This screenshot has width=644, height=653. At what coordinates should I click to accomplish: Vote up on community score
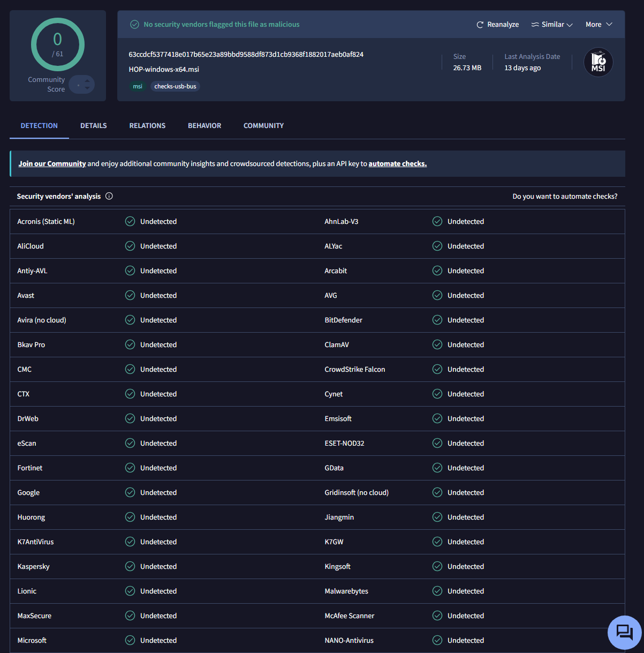pyautogui.click(x=87, y=81)
